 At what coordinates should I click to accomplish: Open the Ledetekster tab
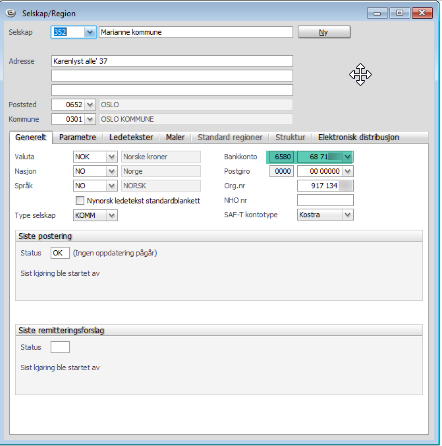point(131,137)
